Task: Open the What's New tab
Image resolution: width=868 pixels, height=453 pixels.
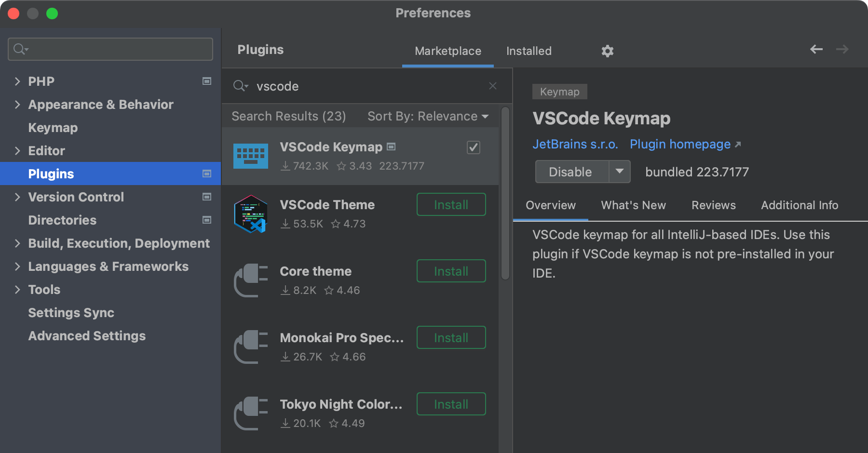Action: [633, 205]
